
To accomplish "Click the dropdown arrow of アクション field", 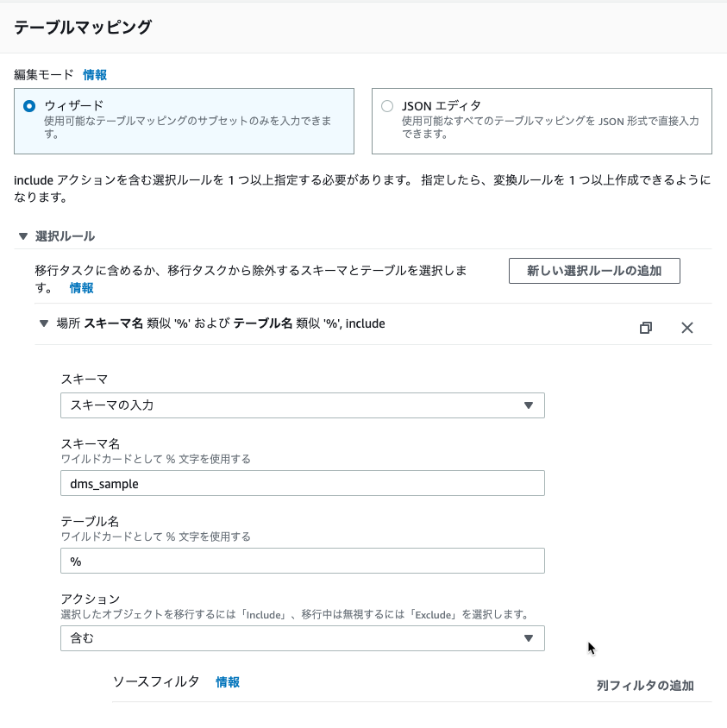I will 529,638.
